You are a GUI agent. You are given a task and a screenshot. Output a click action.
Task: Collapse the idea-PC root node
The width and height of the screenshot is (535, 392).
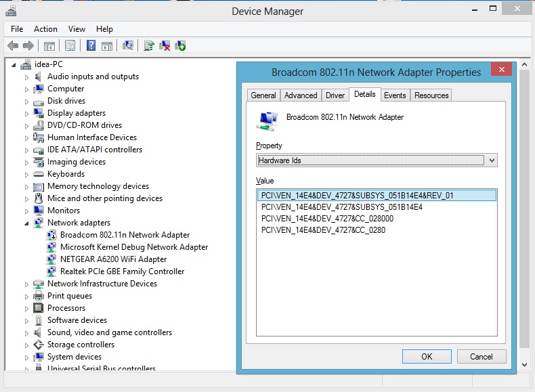pyautogui.click(x=14, y=65)
